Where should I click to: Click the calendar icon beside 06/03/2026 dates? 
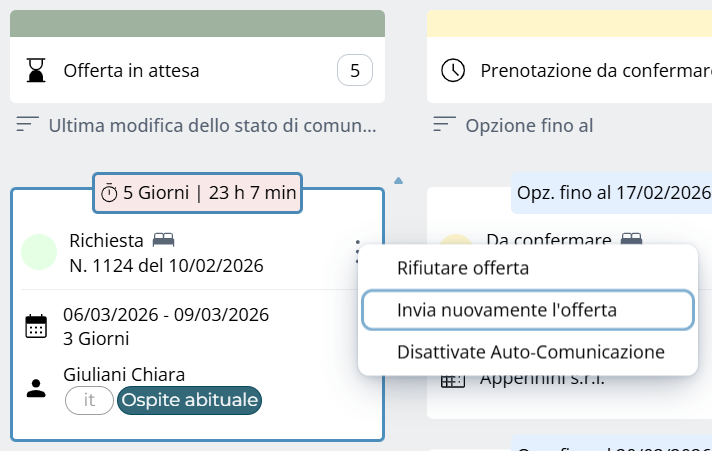pos(36,327)
